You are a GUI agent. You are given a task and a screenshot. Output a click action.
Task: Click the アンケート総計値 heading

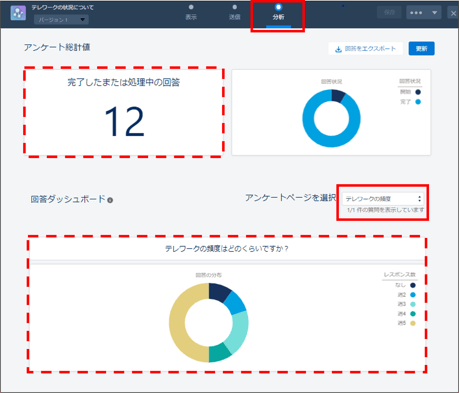click(57, 47)
